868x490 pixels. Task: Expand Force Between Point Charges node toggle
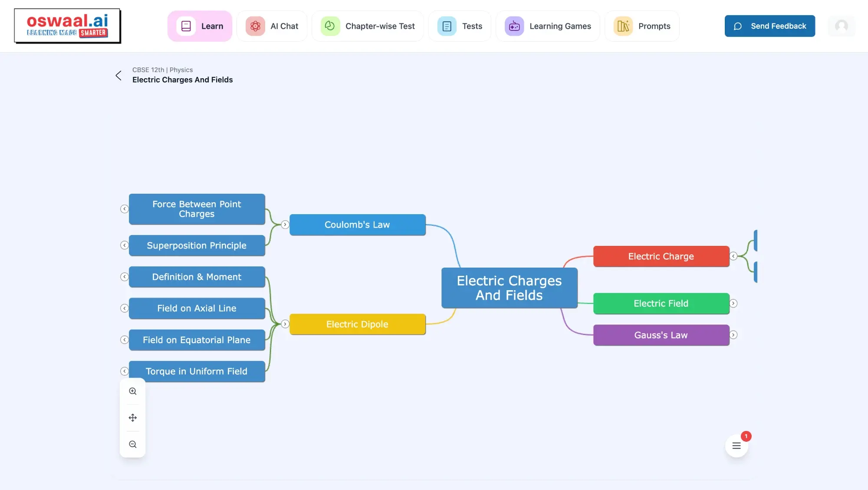(125, 209)
